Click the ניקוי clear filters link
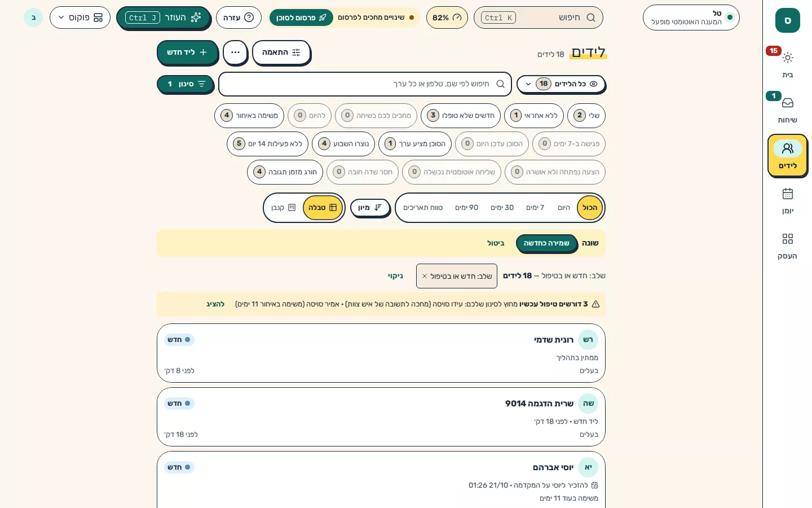Image resolution: width=812 pixels, height=508 pixels. pyautogui.click(x=395, y=276)
